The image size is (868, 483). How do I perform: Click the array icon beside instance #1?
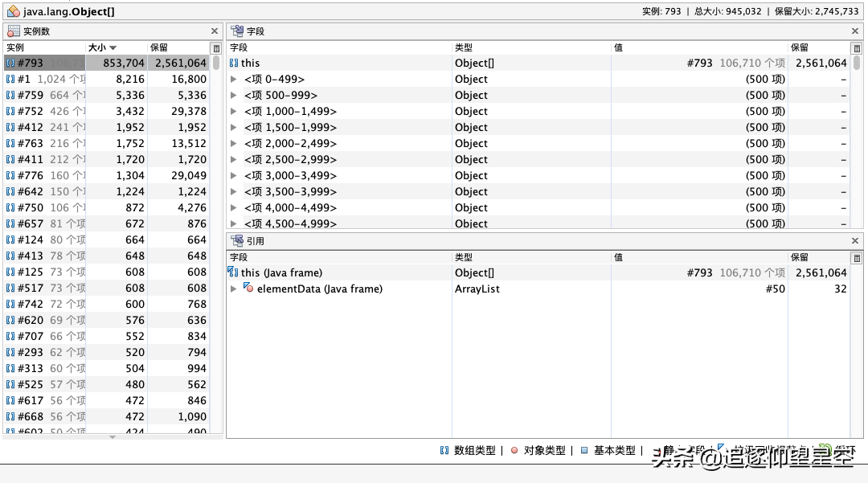[x=10, y=80]
